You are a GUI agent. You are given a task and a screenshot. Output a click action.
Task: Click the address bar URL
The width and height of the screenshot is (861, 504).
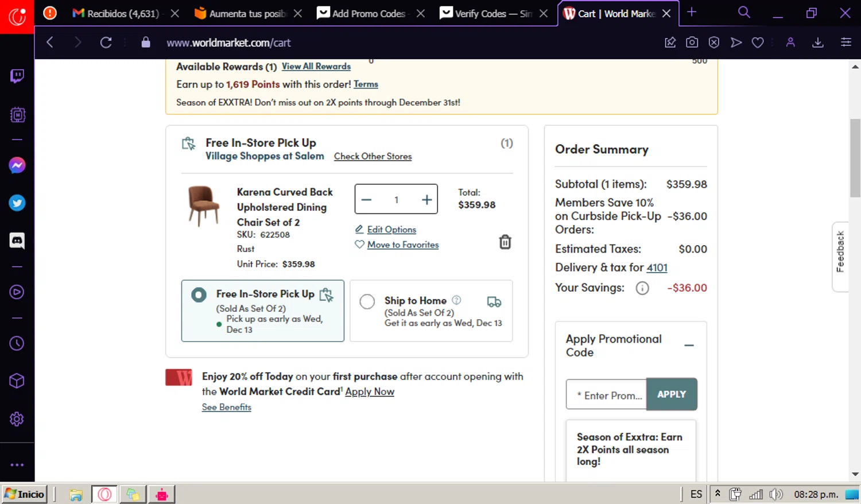coord(228,42)
